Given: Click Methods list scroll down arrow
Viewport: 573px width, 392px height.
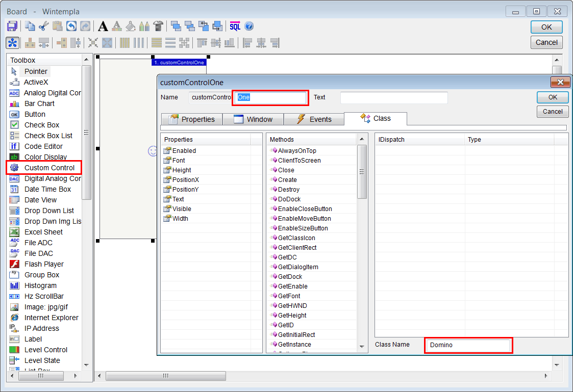Looking at the screenshot, I should (x=362, y=346).
